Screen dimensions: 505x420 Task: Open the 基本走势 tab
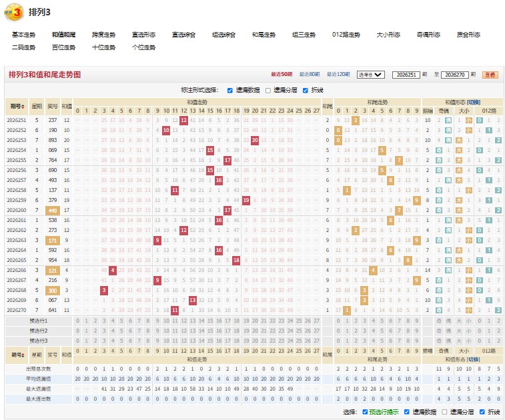coord(23,35)
